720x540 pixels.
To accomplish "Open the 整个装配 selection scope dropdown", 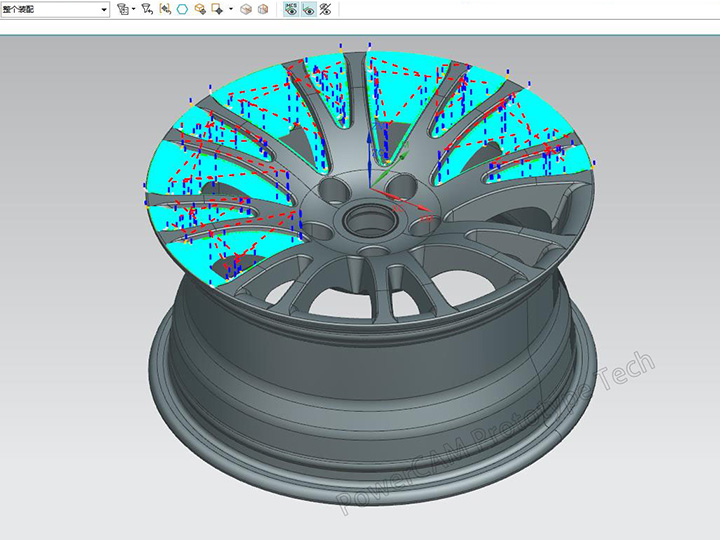I will coord(55,9).
